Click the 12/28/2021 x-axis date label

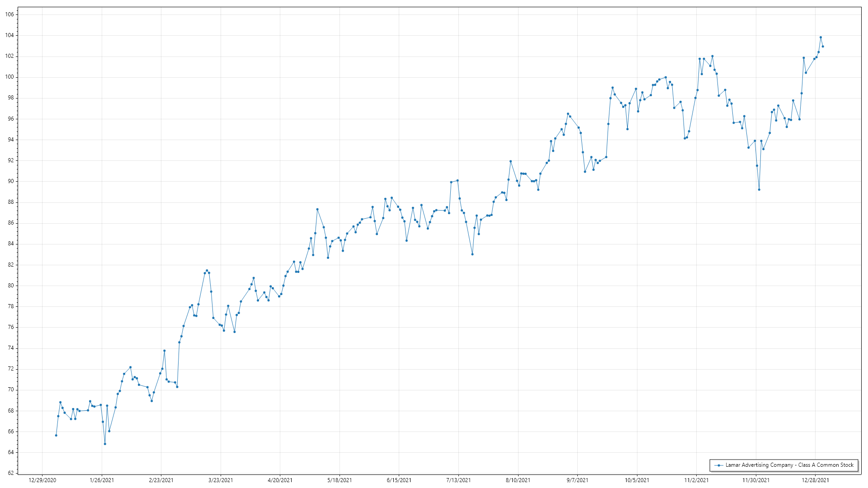(x=815, y=480)
